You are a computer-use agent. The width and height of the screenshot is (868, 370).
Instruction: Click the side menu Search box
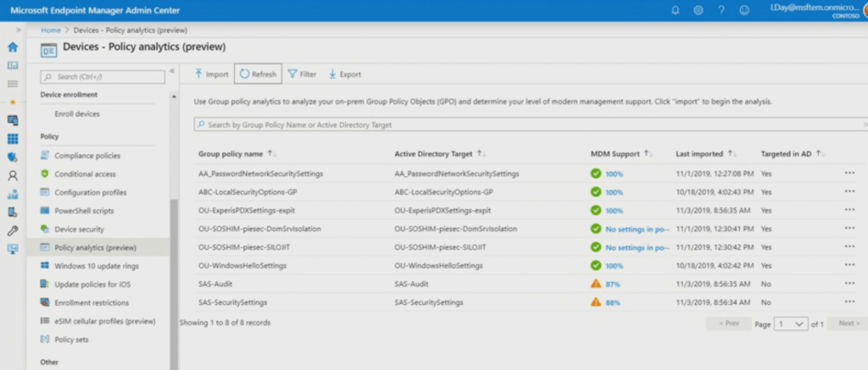(x=103, y=77)
